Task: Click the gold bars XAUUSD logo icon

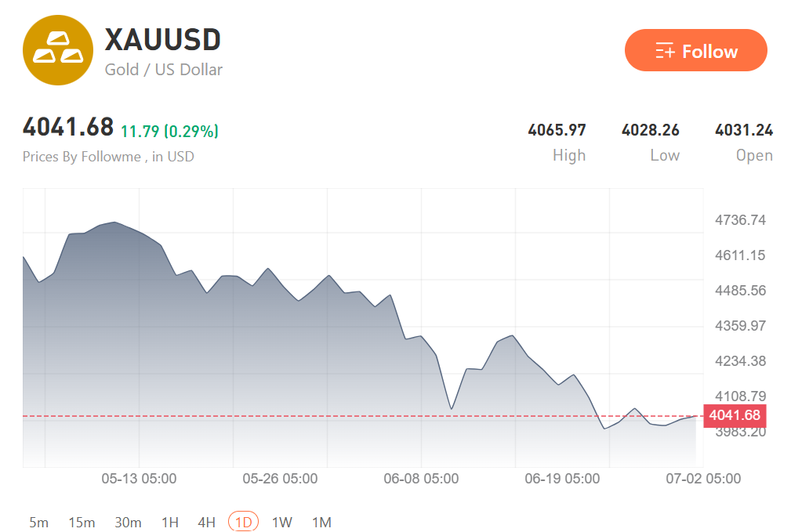Action: click(x=58, y=50)
